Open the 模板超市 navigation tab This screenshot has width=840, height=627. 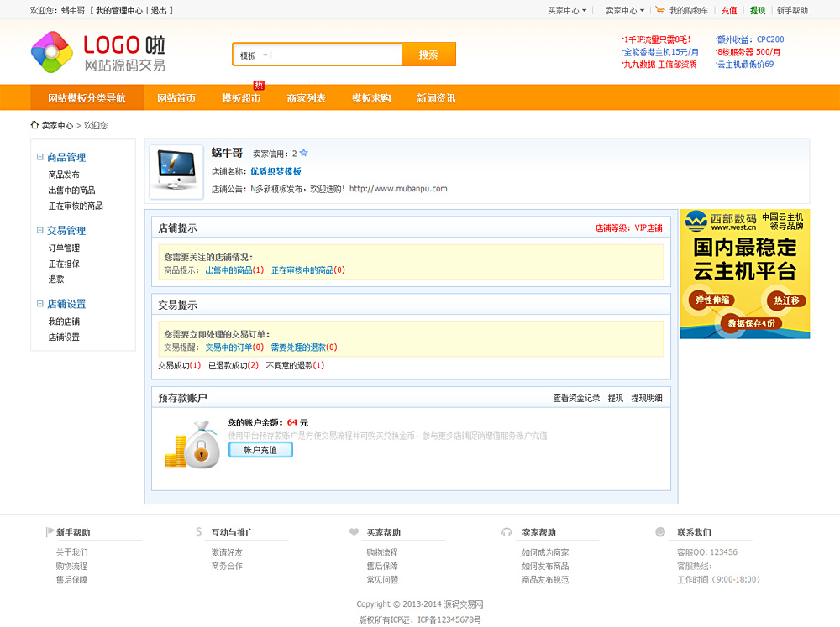[241, 98]
